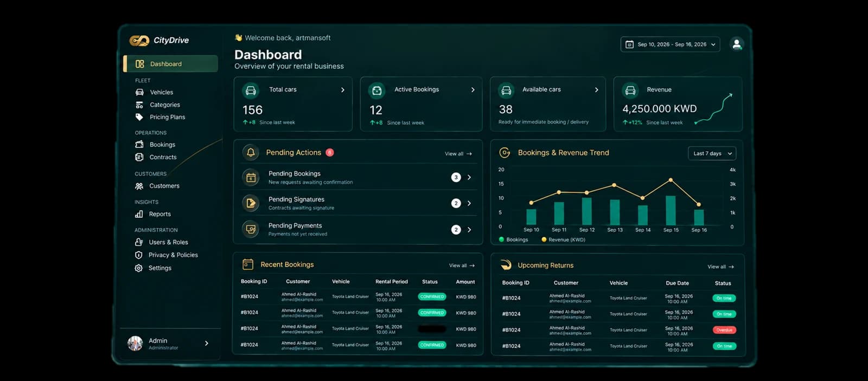Expand Pending Signatures row chevron
This screenshot has width=868, height=381.
469,203
